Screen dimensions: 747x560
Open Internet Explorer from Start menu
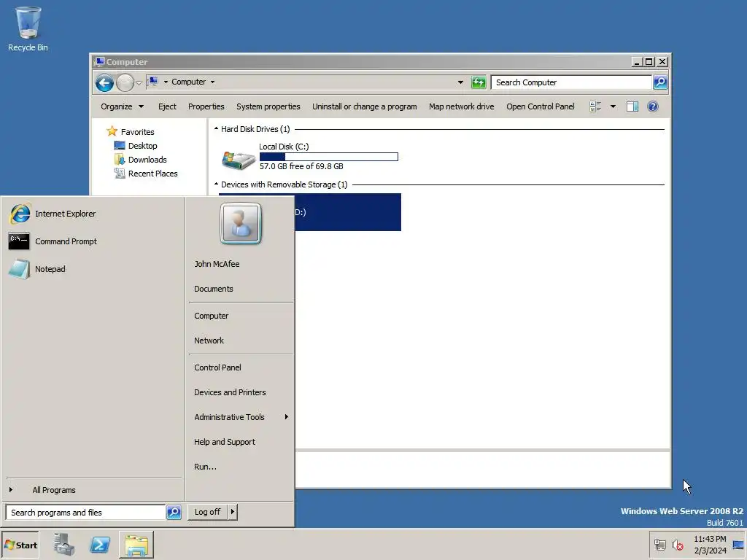53,214
